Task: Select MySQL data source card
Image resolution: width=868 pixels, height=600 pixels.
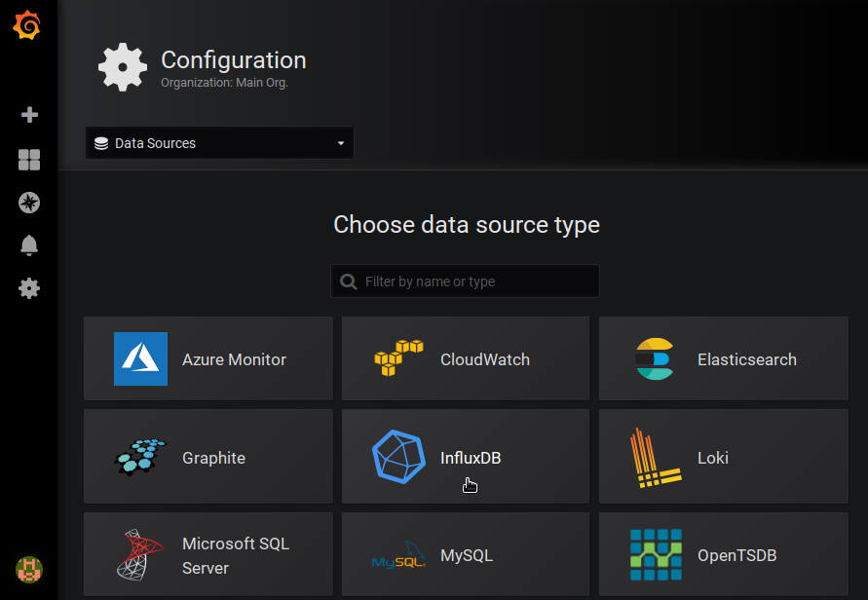Action: tap(466, 556)
